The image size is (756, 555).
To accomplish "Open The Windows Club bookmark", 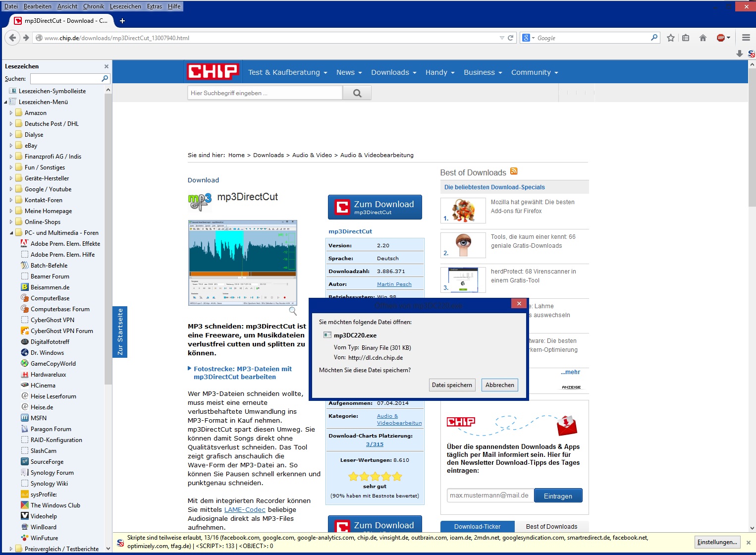I will coord(55,505).
